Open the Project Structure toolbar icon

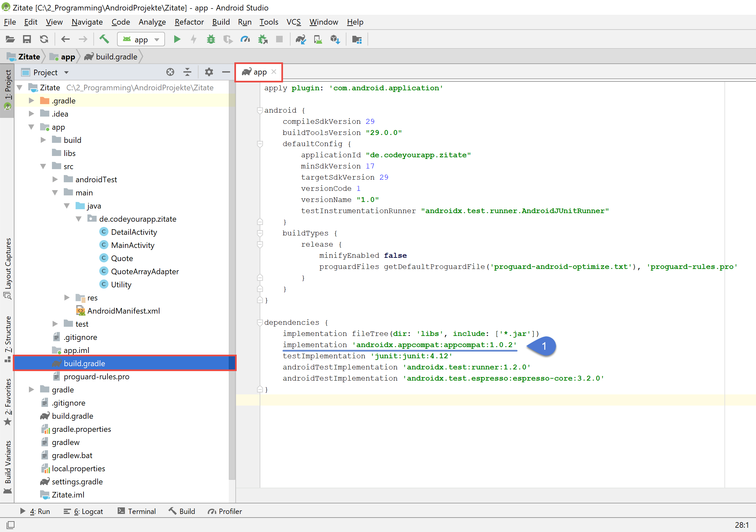[x=357, y=39]
